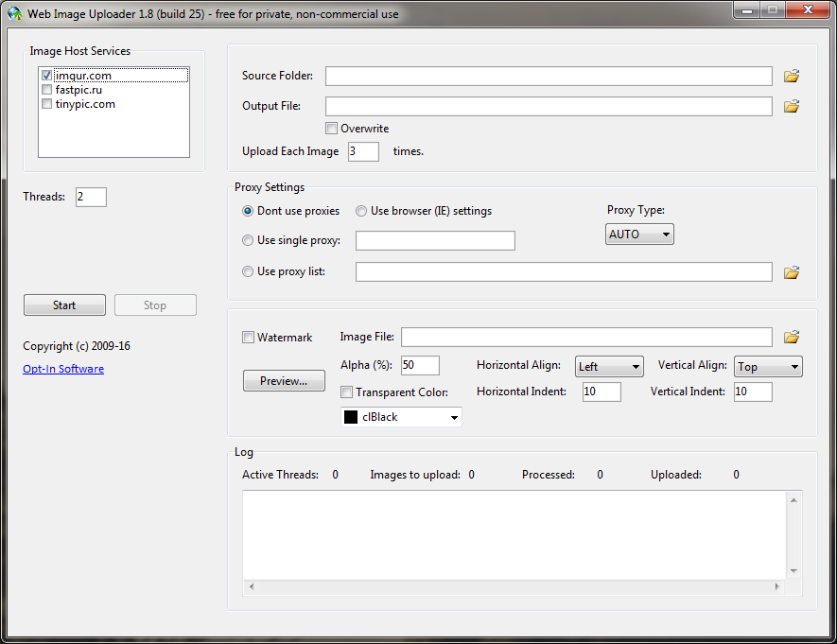Click the Source Folder browse folder icon
837x644 pixels.
(x=792, y=76)
